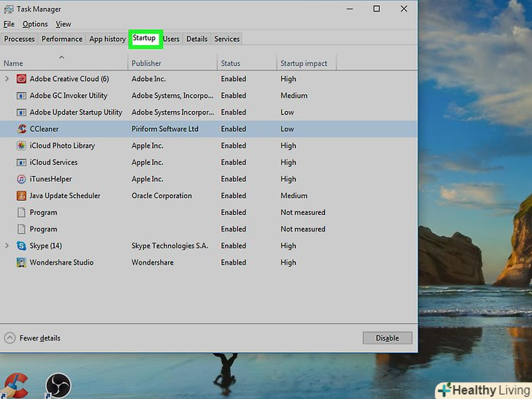Click the Disable button
Viewport: 532px width, 399px height.
(387, 338)
